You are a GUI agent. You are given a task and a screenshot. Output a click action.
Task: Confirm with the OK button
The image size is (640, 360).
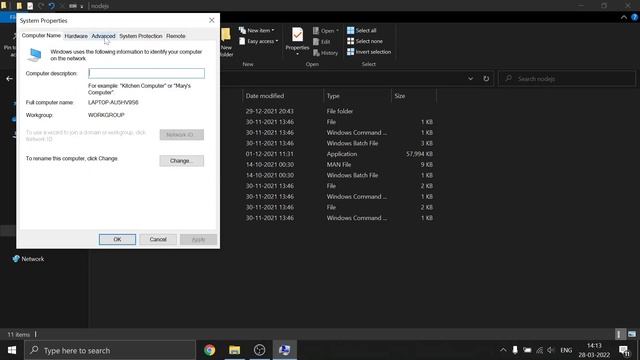click(117, 239)
